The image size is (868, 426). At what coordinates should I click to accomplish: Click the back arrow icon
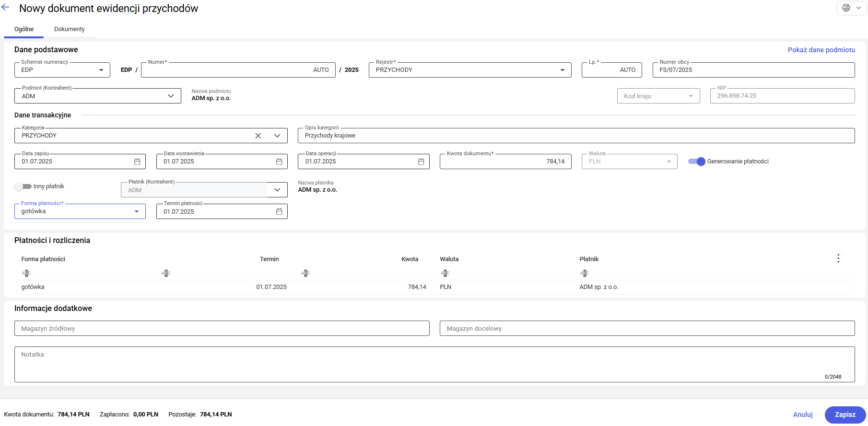coord(6,8)
